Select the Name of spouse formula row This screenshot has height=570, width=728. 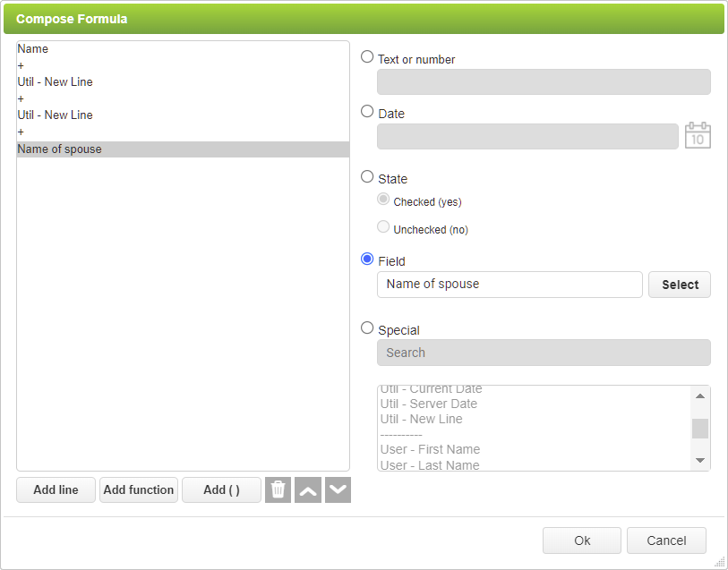click(183, 149)
